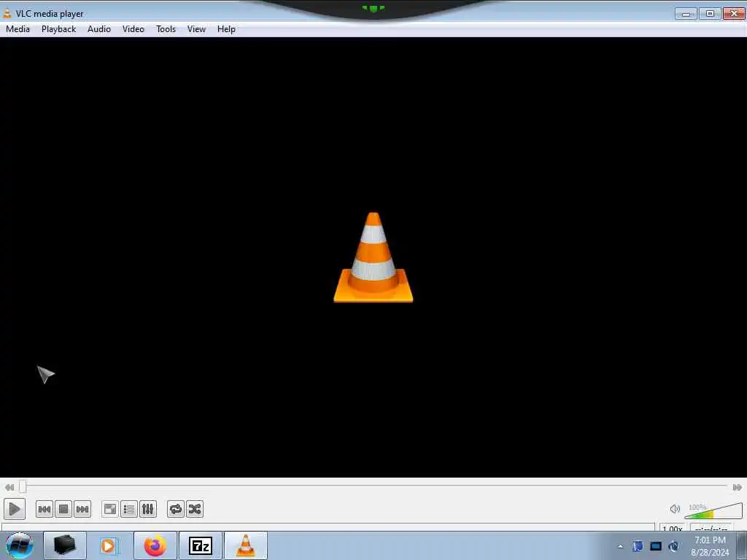Click the elapsed time display

coord(711,528)
